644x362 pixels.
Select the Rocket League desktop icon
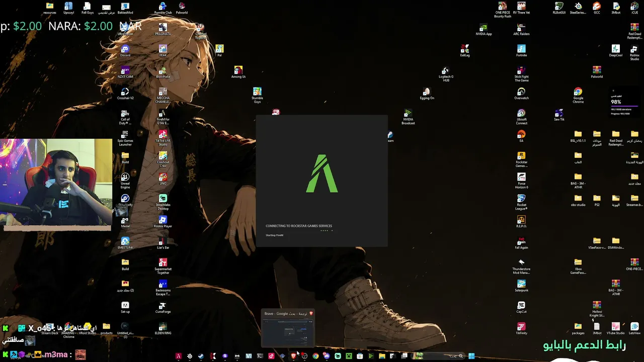[x=521, y=202]
